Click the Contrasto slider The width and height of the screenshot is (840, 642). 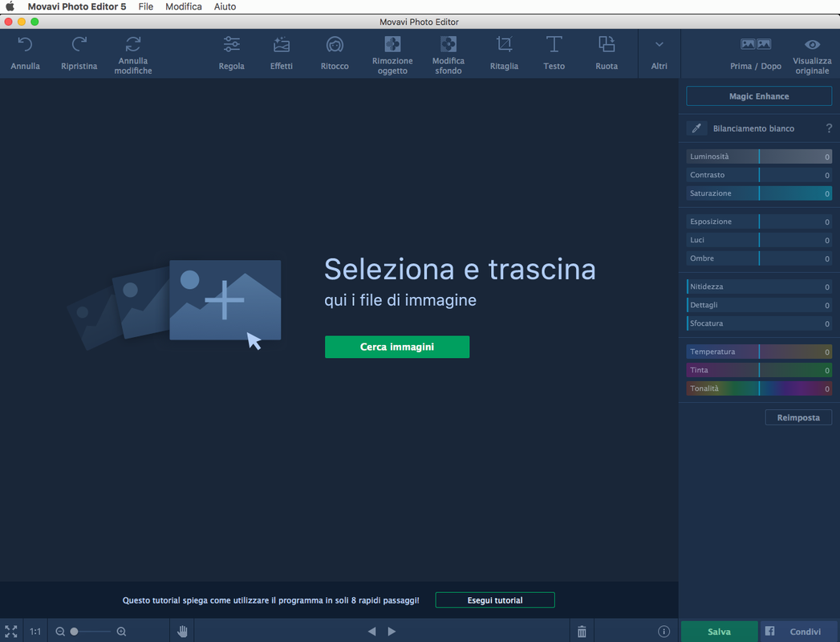pos(759,175)
